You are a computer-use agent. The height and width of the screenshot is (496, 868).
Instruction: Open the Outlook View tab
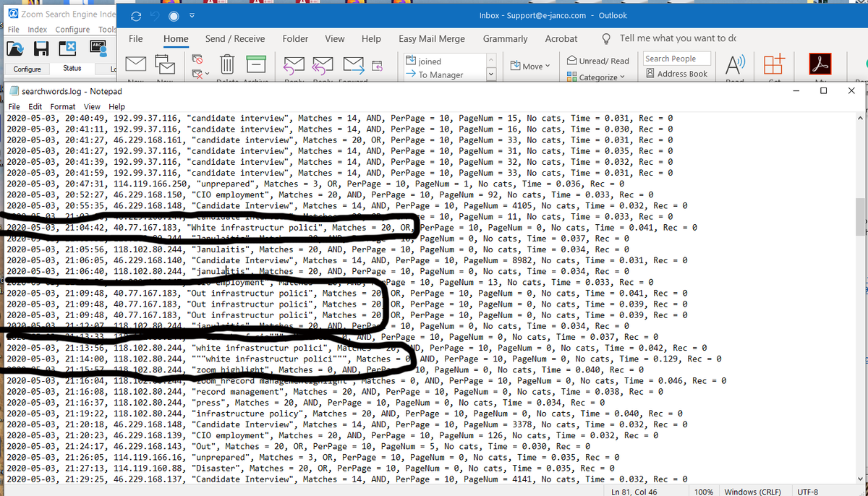click(335, 39)
